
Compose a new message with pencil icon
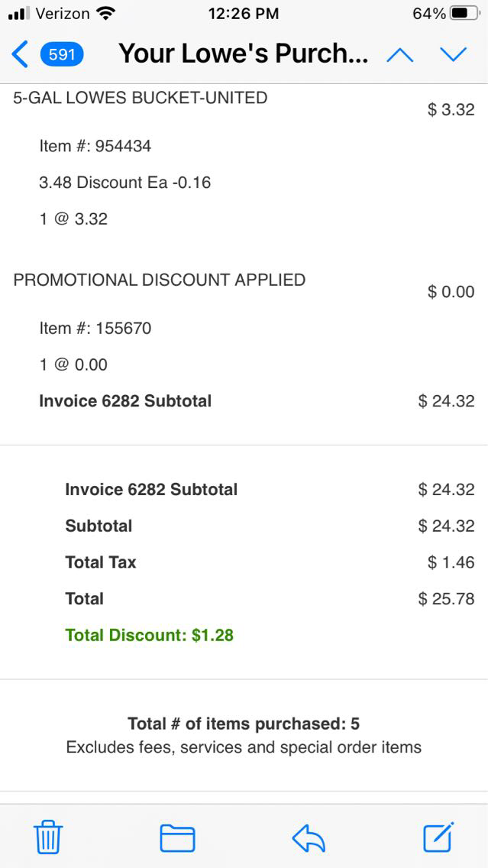pyautogui.click(x=439, y=837)
